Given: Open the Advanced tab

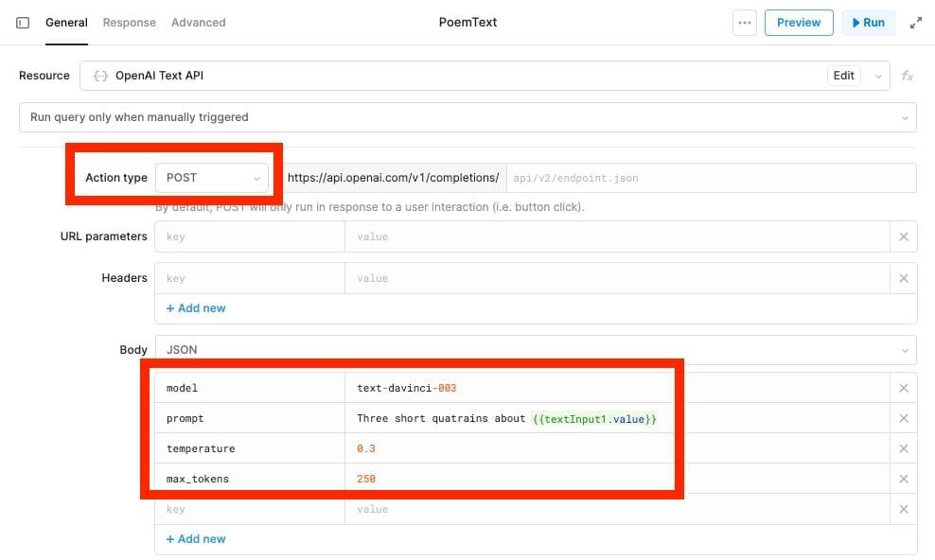Looking at the screenshot, I should pyautogui.click(x=198, y=23).
